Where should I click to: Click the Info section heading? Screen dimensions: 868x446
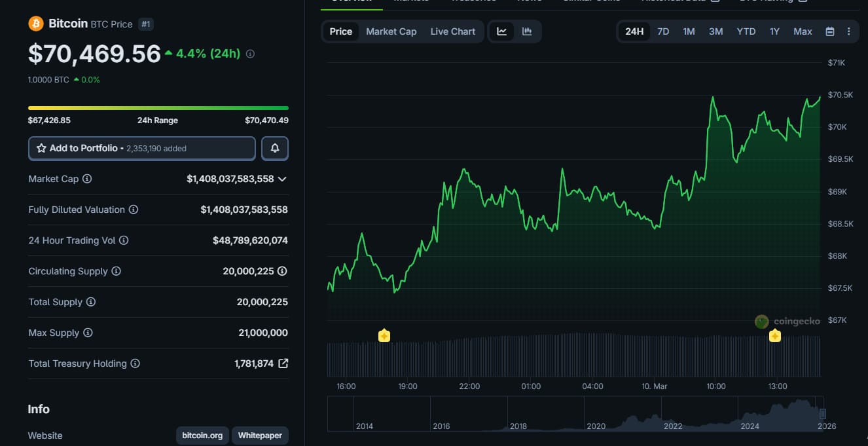pos(39,409)
